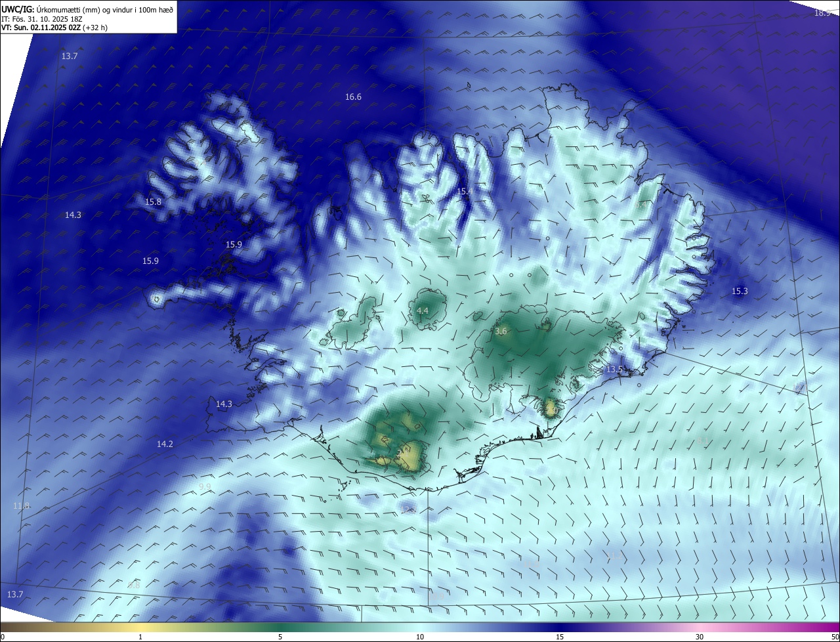The width and height of the screenshot is (840, 642).
Task: Click the 3.6 value on Vatnajökull
Action: [x=501, y=332]
